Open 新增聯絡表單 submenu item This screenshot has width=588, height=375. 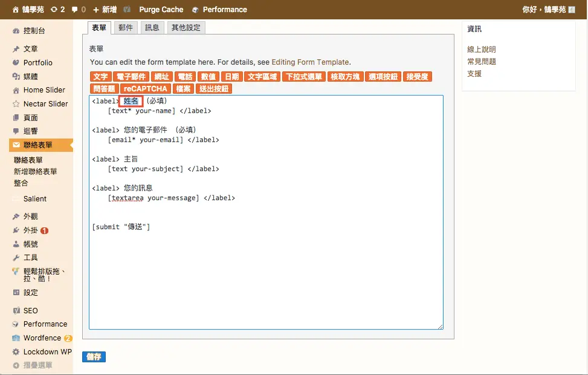click(35, 172)
